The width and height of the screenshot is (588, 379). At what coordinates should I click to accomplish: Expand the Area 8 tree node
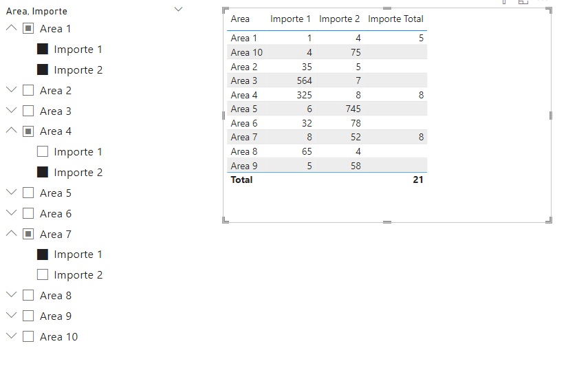tap(12, 294)
